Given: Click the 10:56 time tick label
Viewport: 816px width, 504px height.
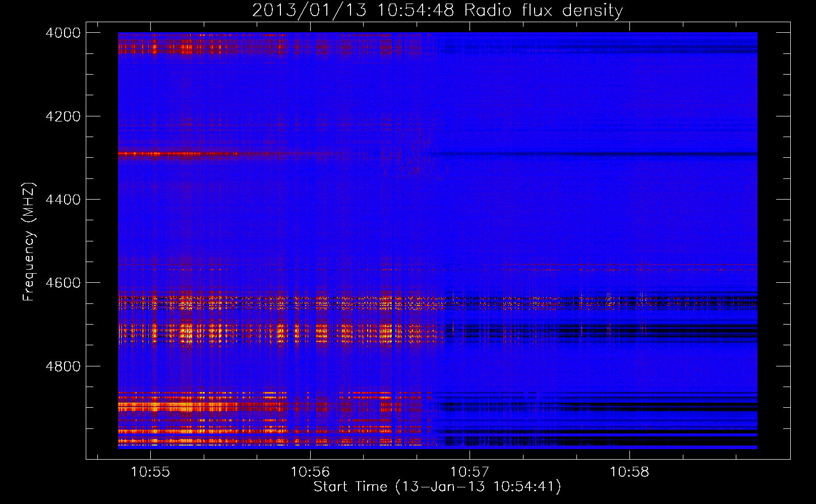Looking at the screenshot, I should pyautogui.click(x=310, y=472).
